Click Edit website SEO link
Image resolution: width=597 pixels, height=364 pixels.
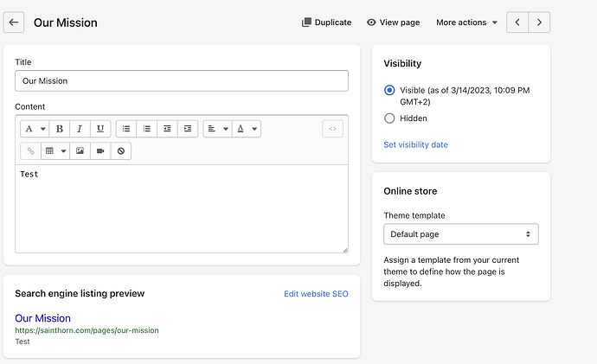316,294
